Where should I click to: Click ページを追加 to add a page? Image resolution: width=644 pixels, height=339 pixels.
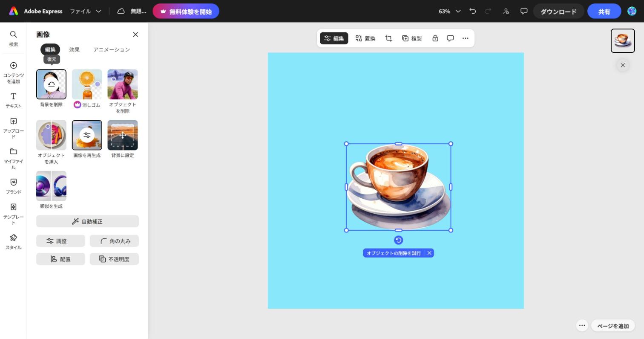click(613, 326)
